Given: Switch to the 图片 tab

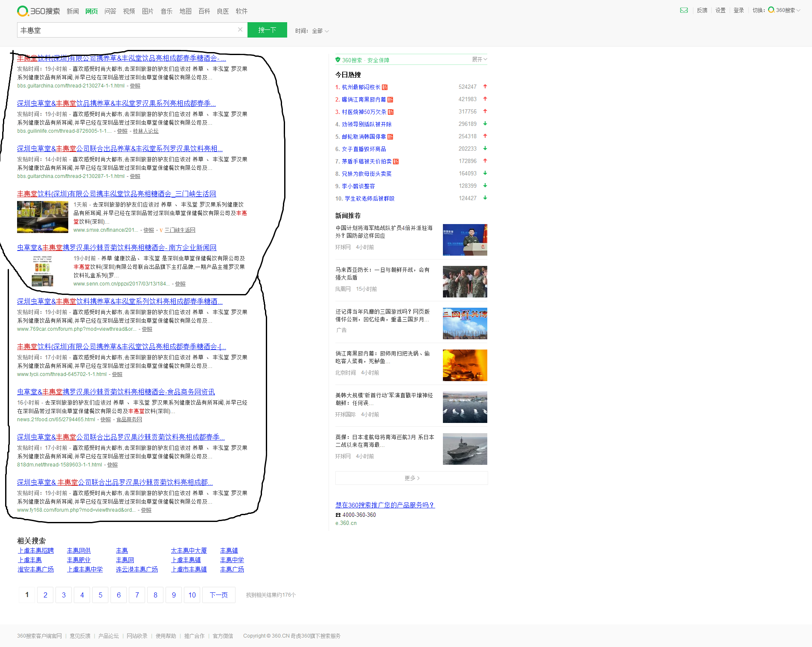Looking at the screenshot, I should pyautogui.click(x=148, y=11).
